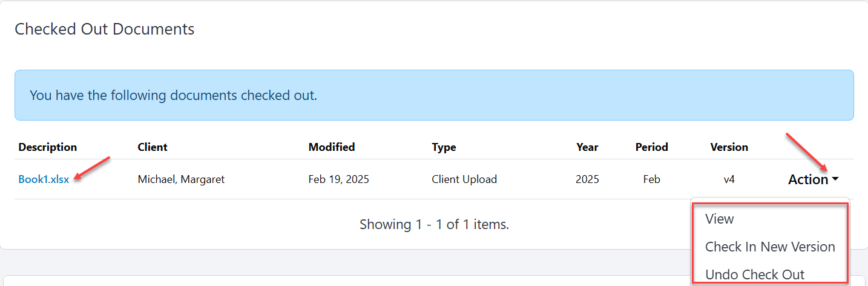Sort by the Type column header
The width and height of the screenshot is (868, 286).
444,147
